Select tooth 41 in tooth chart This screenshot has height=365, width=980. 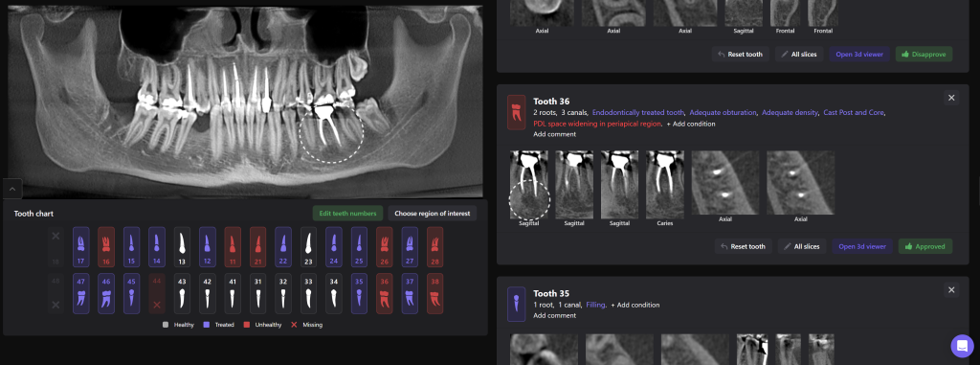[233, 293]
